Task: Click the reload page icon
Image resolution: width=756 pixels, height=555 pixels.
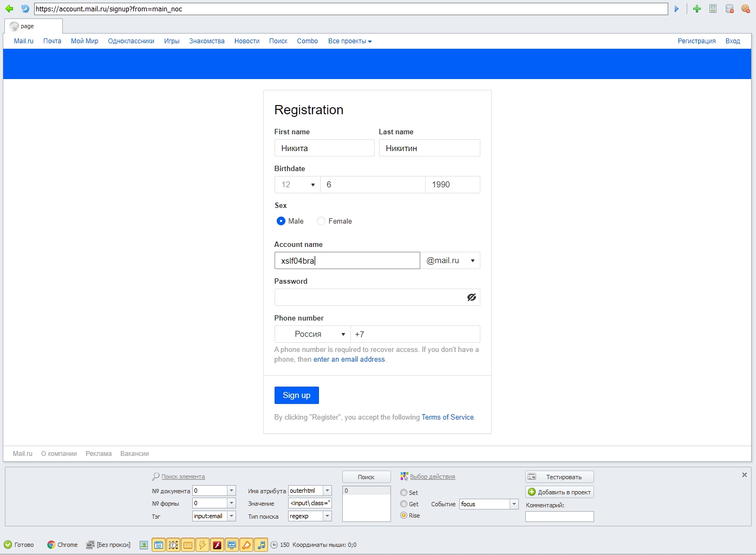Action: (25, 9)
